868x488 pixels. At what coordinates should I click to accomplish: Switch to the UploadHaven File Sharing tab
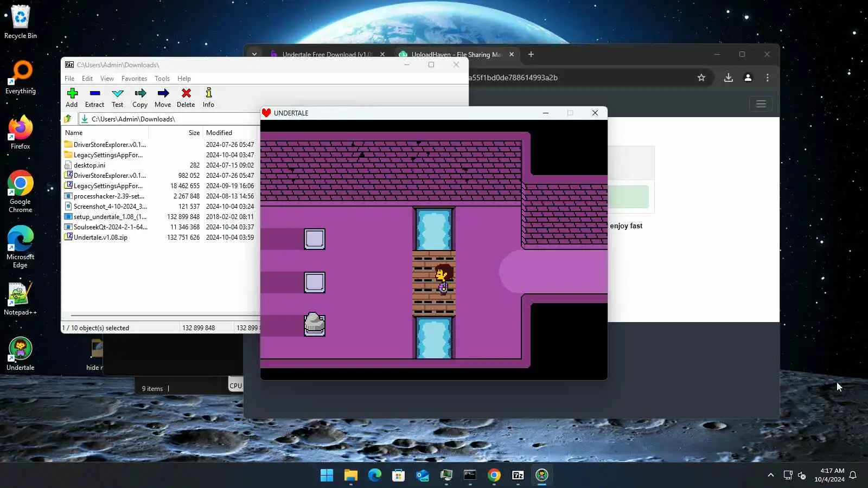(456, 54)
